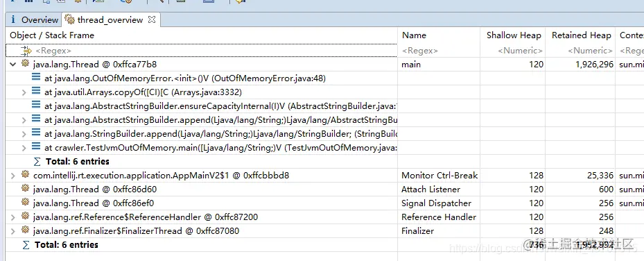The height and width of the screenshot is (261, 644).
Task: Select the 'at java.util.Arrays.copyOf' frame text
Action: coord(143,92)
